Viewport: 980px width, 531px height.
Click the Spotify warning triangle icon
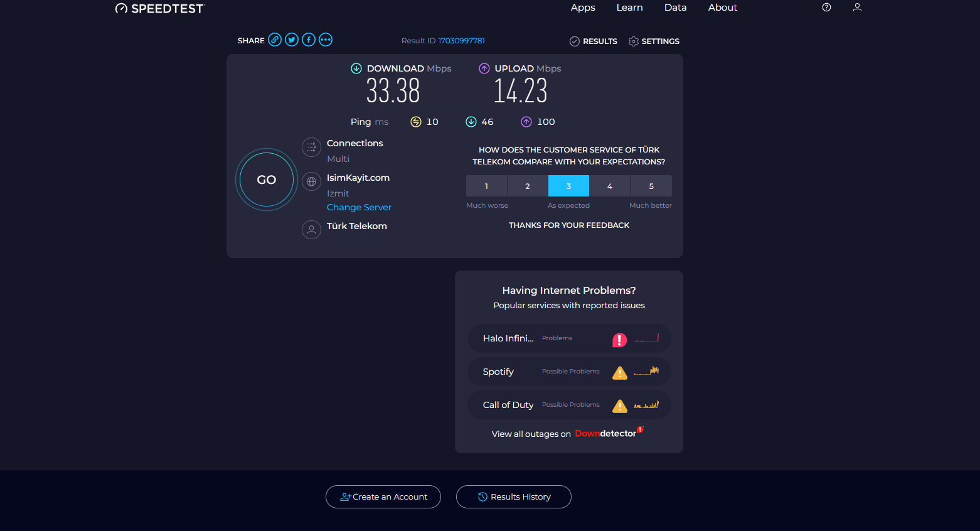[620, 373]
